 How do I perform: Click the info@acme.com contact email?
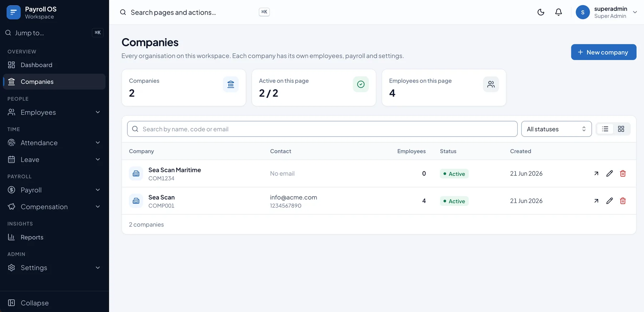click(293, 197)
